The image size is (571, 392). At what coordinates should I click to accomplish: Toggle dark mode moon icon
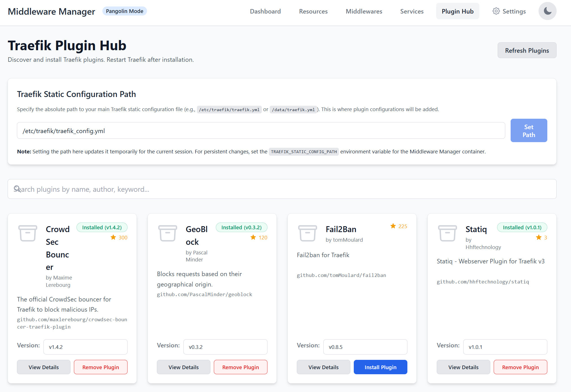point(547,11)
